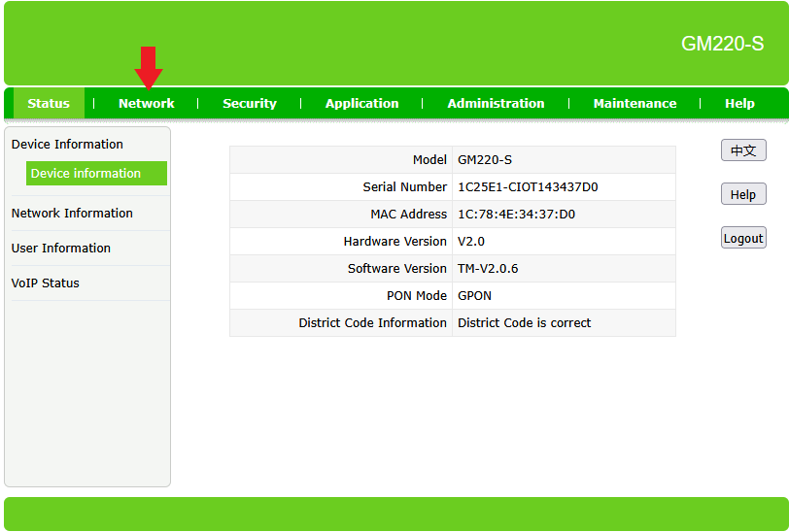Switch to the Maintenance tab
The width and height of the screenshot is (789, 532).
[x=635, y=103]
